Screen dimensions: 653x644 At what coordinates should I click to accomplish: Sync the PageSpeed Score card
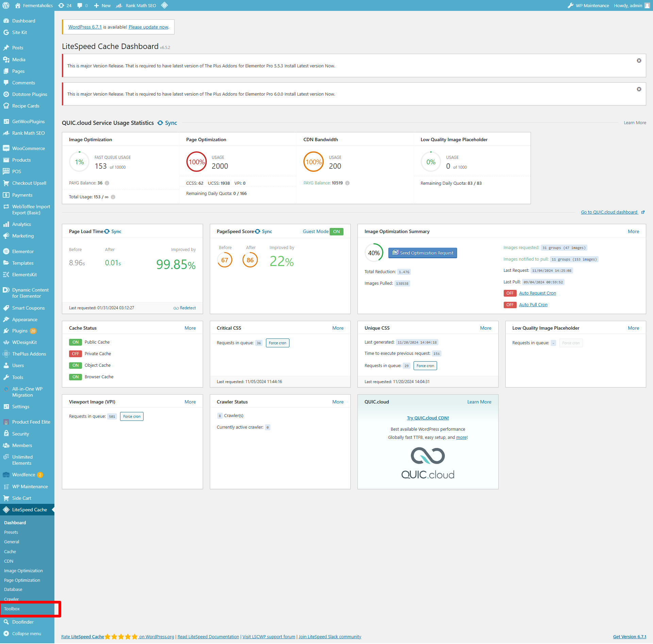264,231
